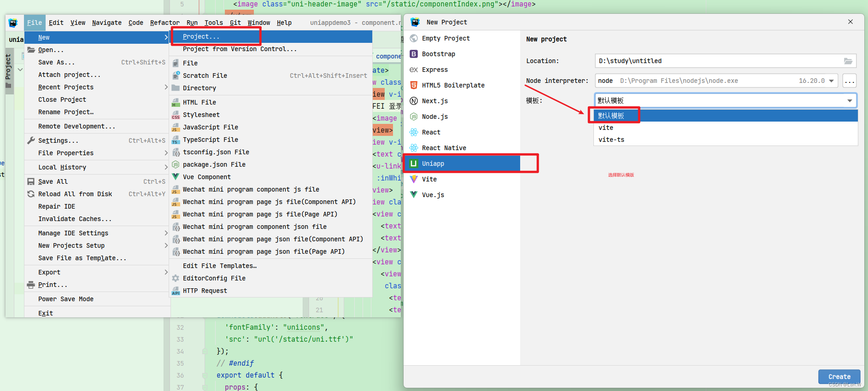Click the ... browse interpreter button

850,81
